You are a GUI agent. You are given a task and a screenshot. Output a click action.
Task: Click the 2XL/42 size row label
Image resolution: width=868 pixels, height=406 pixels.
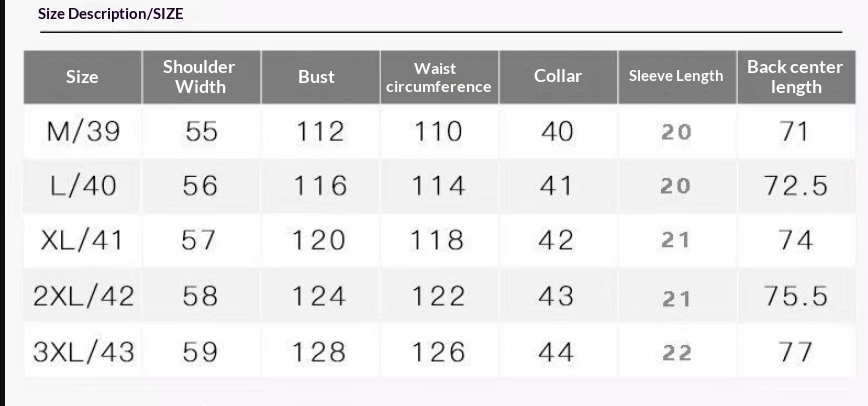point(84,296)
